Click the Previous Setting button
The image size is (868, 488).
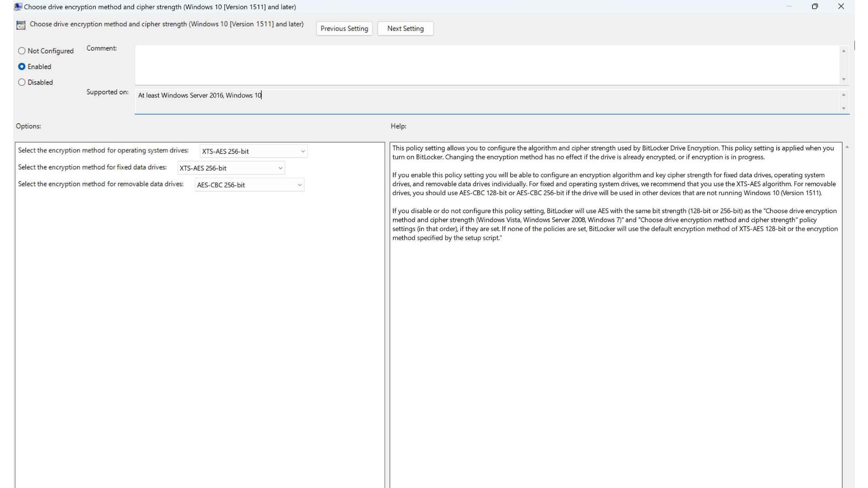click(344, 28)
